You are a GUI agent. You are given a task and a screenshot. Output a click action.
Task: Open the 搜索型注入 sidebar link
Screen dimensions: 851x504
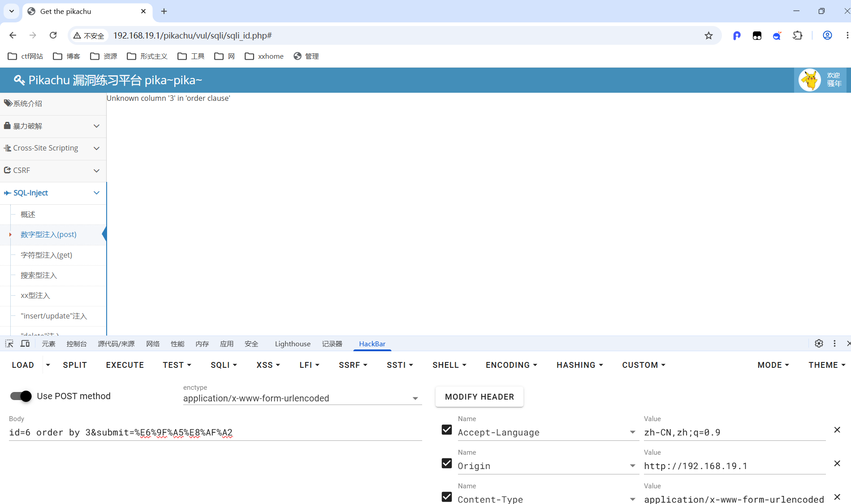click(39, 275)
